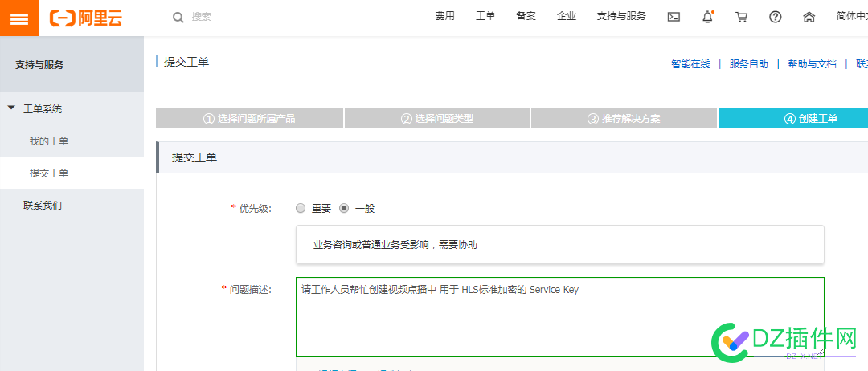This screenshot has height=371, width=868.
Task: Click the search magnifier icon
Action: 178,18
